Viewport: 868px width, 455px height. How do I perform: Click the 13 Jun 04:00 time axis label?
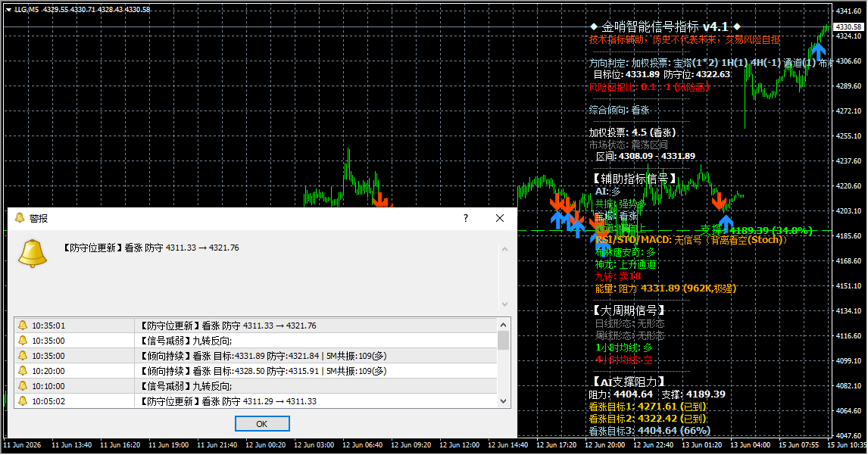coord(750,445)
